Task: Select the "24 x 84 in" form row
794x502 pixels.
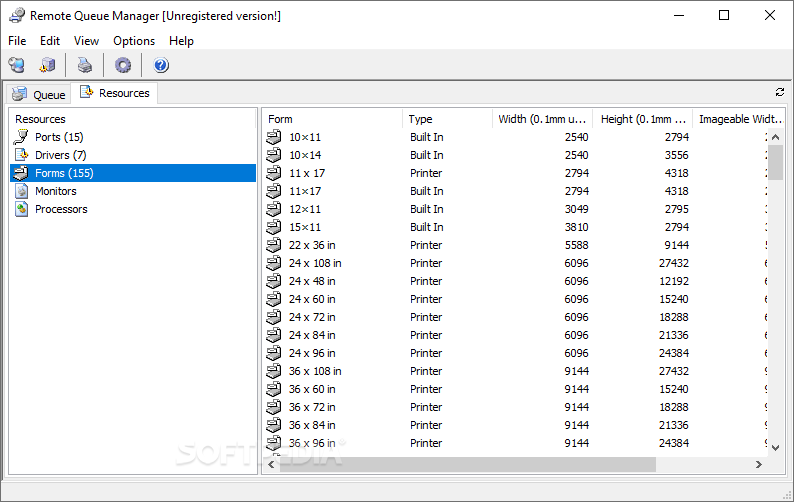Action: coord(515,335)
